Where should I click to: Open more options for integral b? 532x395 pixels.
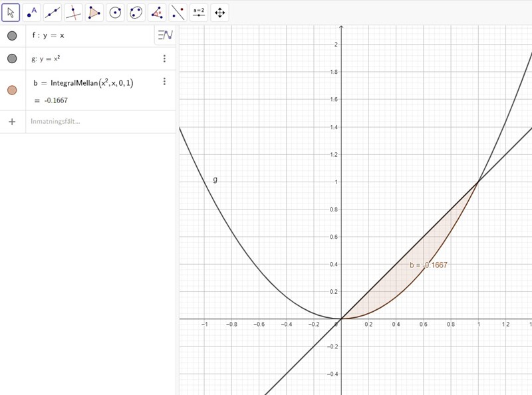164,82
